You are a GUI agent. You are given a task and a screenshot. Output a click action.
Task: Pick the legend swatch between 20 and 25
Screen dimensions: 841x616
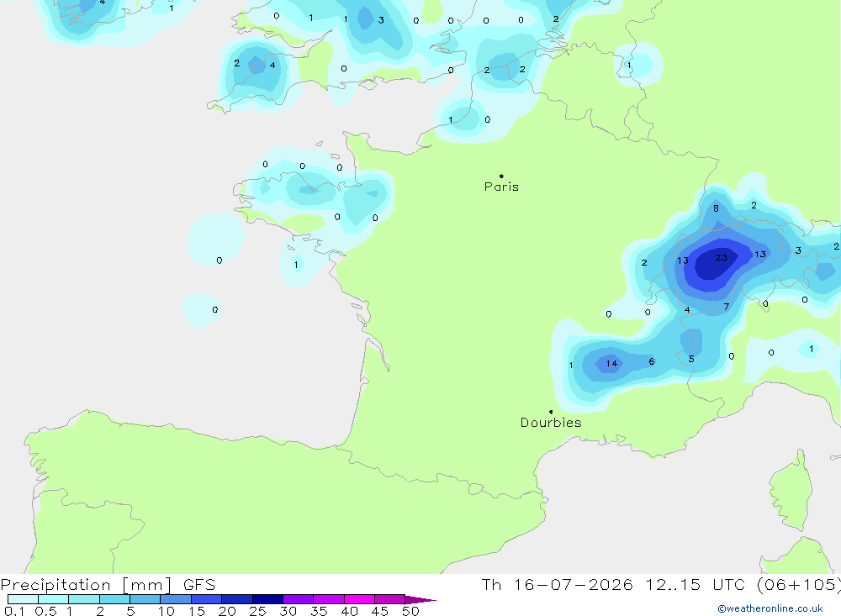tap(236, 599)
